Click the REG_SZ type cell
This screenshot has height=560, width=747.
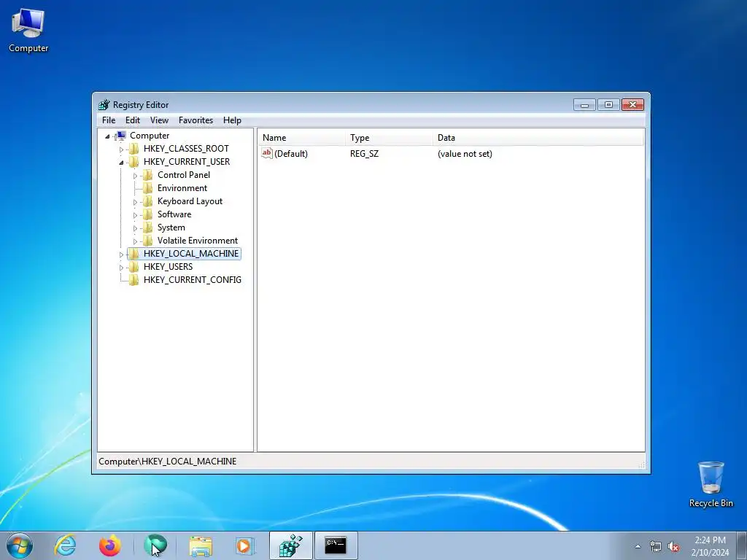pyautogui.click(x=365, y=154)
